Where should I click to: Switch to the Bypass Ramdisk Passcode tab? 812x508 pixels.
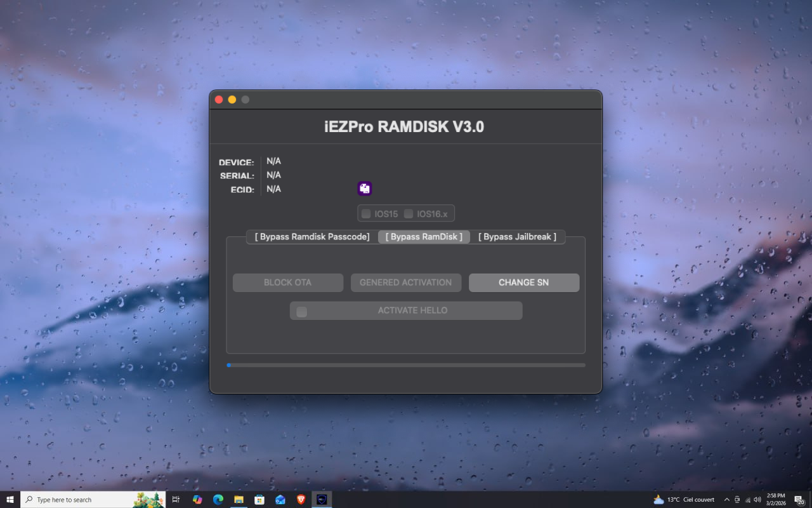tap(310, 236)
